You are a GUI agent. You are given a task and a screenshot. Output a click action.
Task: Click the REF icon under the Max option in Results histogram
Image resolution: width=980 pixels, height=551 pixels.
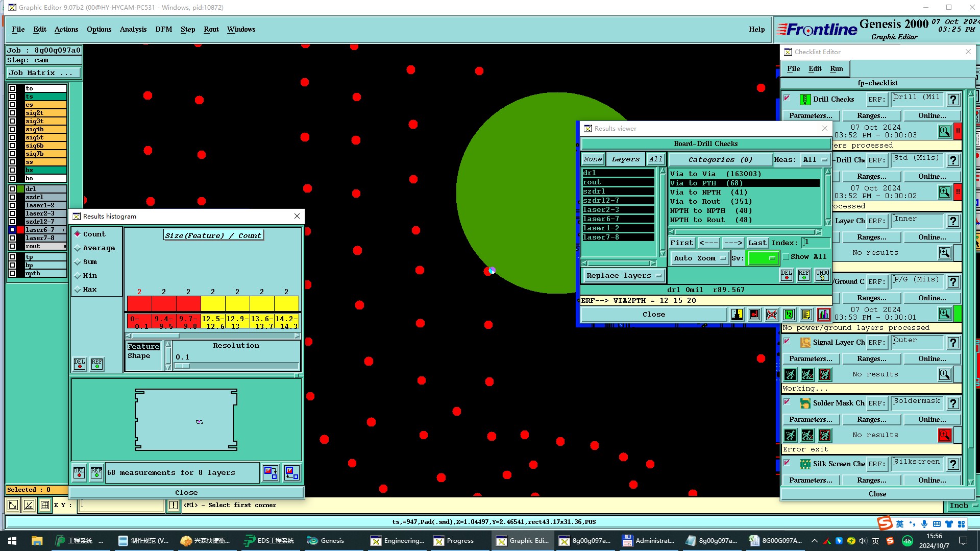tap(97, 364)
